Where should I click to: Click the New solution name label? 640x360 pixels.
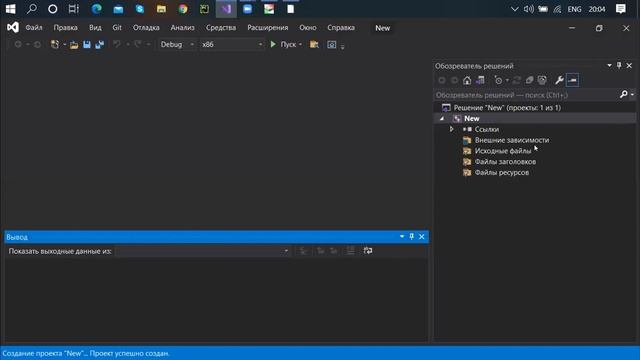pyautogui.click(x=382, y=28)
